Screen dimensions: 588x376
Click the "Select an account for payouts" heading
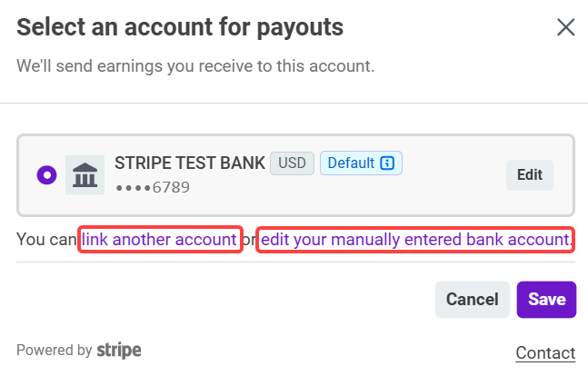[180, 27]
